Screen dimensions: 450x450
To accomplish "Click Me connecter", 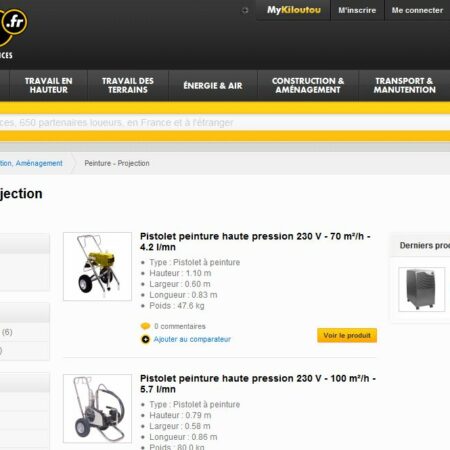I will tap(417, 10).
